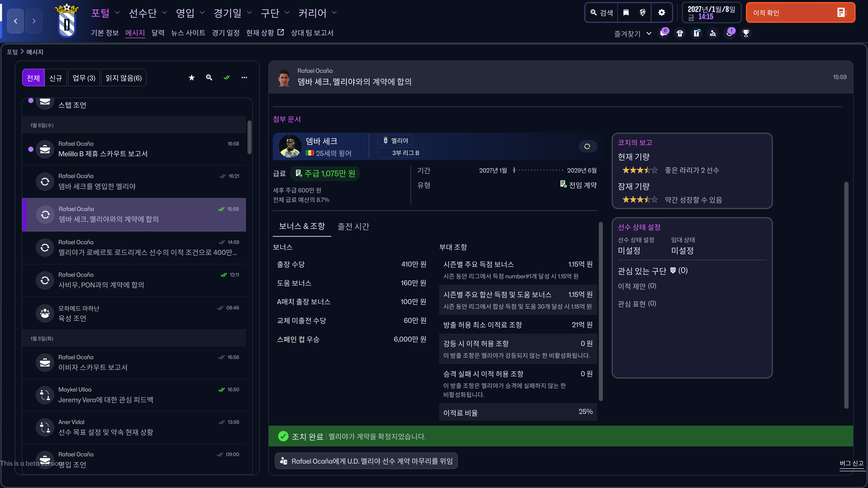Image resolution: width=868 pixels, height=488 pixels.
Task: Open inbox more options ellipsis
Action: [244, 78]
